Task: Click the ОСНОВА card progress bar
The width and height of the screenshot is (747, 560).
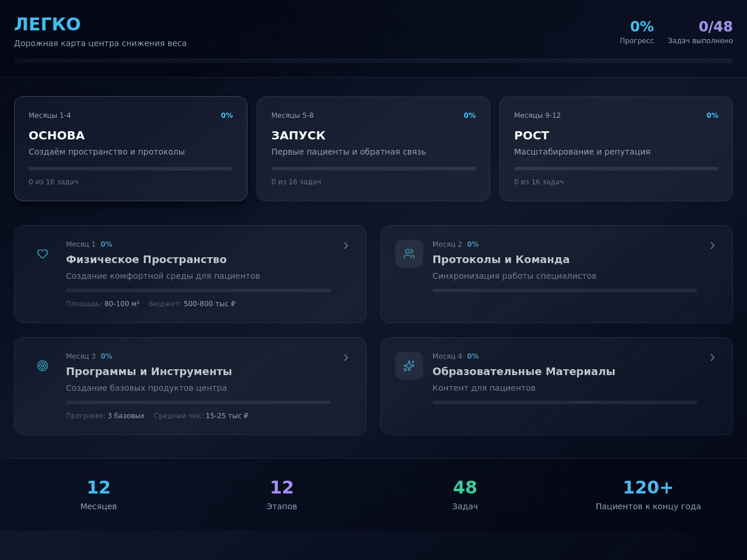Action: (x=131, y=169)
